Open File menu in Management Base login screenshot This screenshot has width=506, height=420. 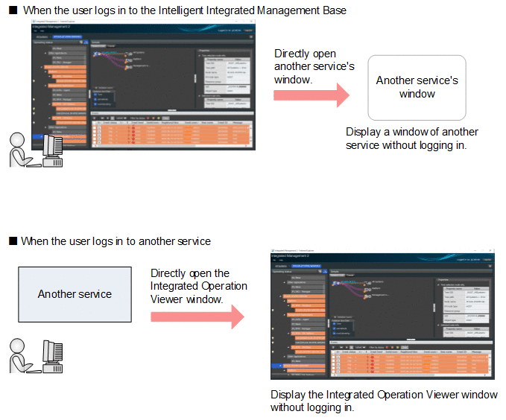pyautogui.click(x=36, y=31)
